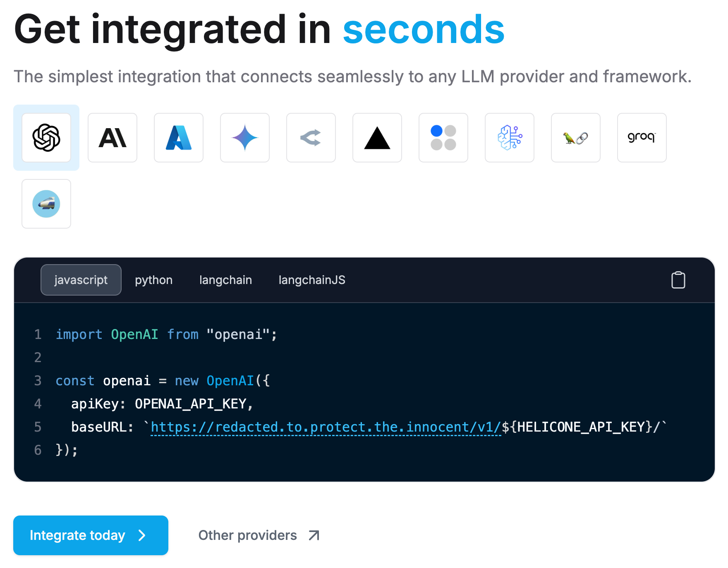Click the Integrate today button

coord(91,535)
